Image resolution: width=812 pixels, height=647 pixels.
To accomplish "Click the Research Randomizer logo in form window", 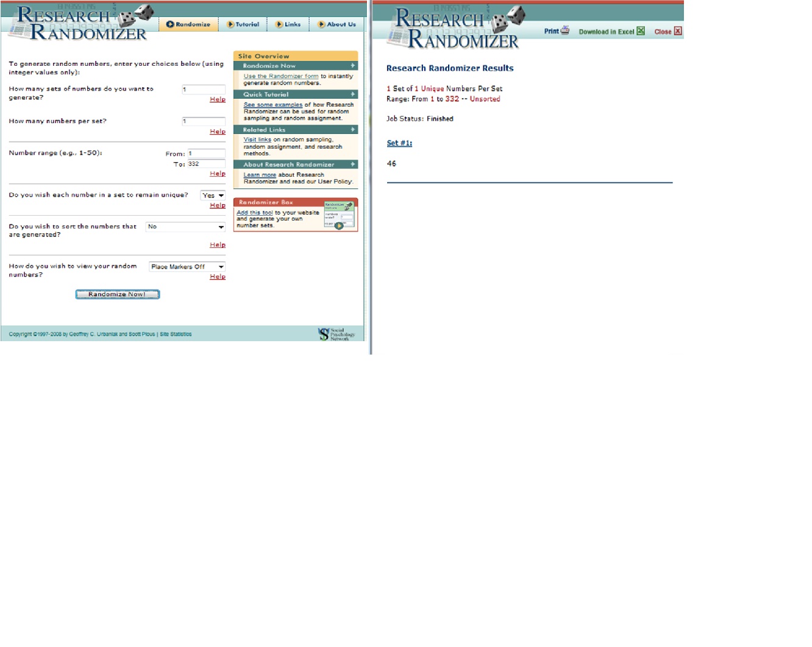I will click(82, 23).
